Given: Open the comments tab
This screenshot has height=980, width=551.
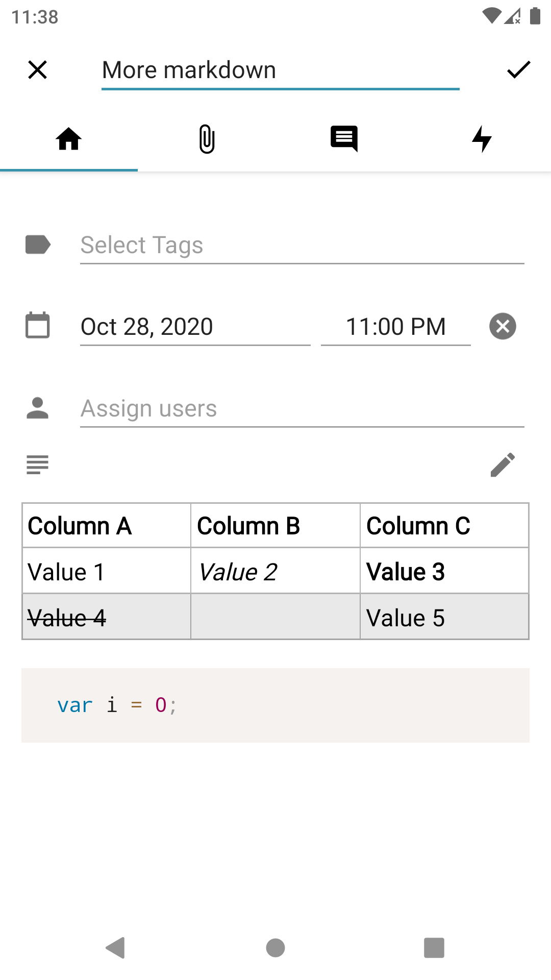Looking at the screenshot, I should pos(344,139).
